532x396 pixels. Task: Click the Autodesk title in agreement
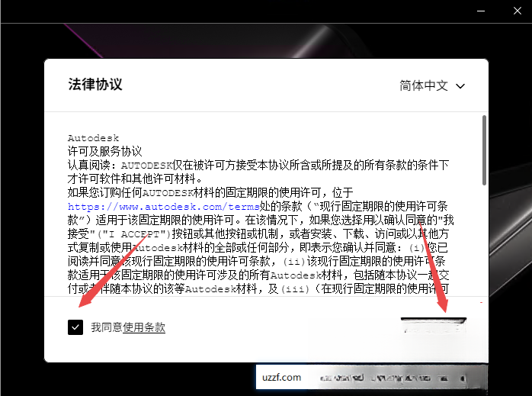pos(93,138)
